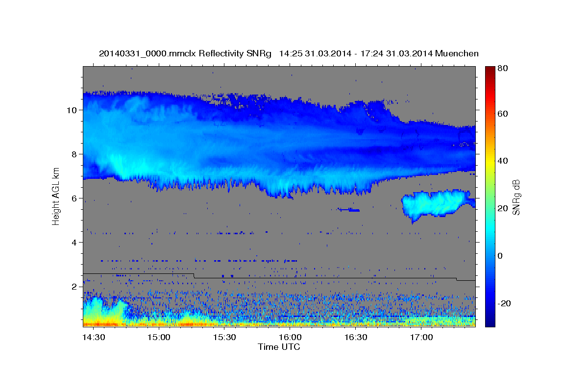
Task: Click the 'SNRg dB' colorbar label
Action: tap(515, 197)
